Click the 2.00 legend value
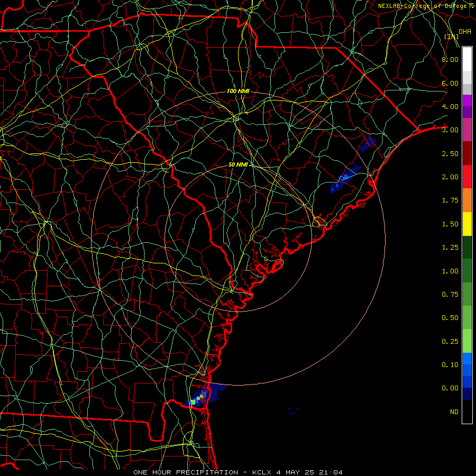Viewport: 476px width, 476px height. pos(450,177)
